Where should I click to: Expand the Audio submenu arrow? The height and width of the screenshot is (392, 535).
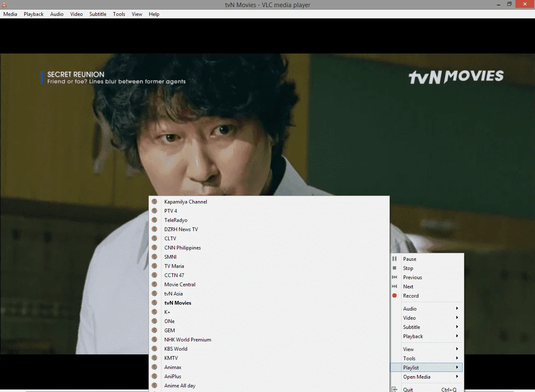click(x=457, y=308)
